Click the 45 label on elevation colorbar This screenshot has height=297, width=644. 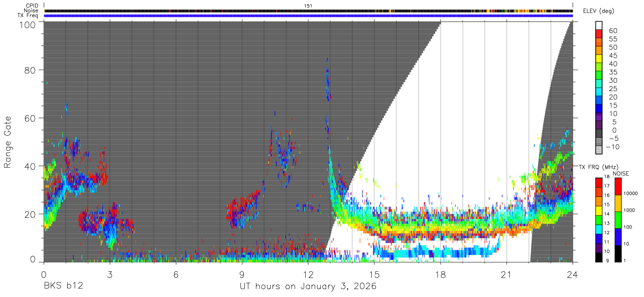tap(613, 56)
